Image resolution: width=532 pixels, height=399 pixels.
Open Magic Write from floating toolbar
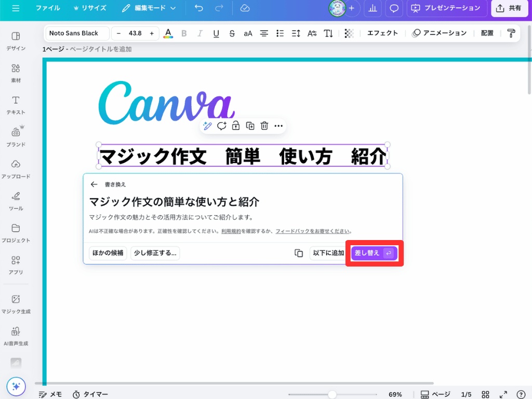tap(207, 126)
